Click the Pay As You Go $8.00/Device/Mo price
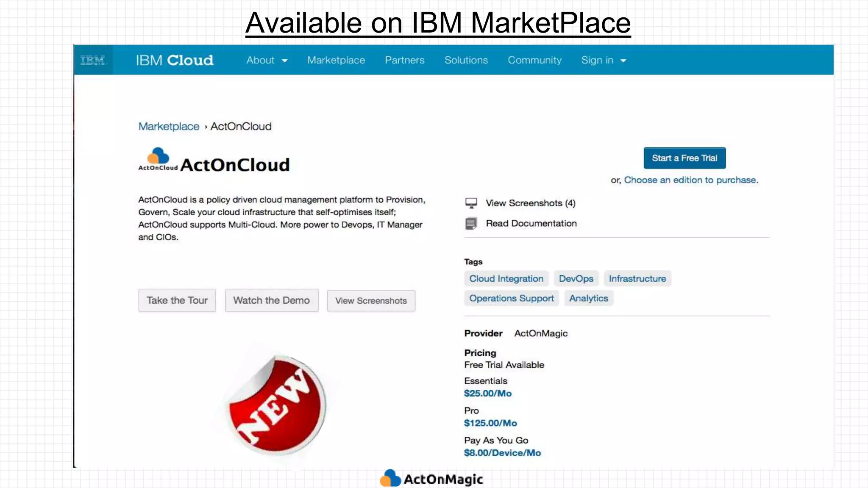The width and height of the screenshot is (868, 488). [503, 453]
